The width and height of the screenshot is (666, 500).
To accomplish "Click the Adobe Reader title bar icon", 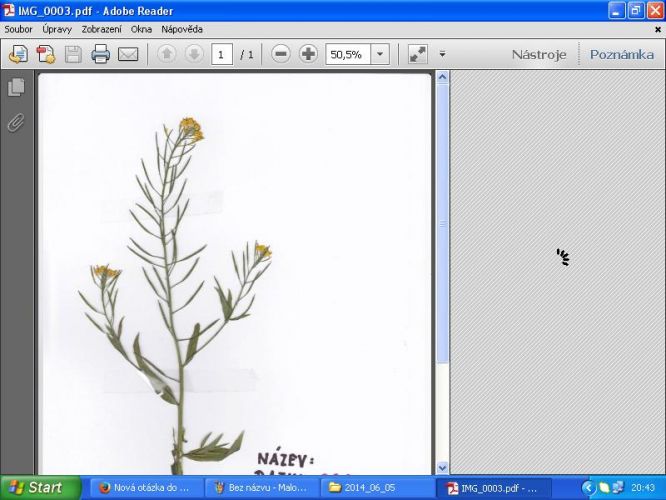I will point(9,10).
